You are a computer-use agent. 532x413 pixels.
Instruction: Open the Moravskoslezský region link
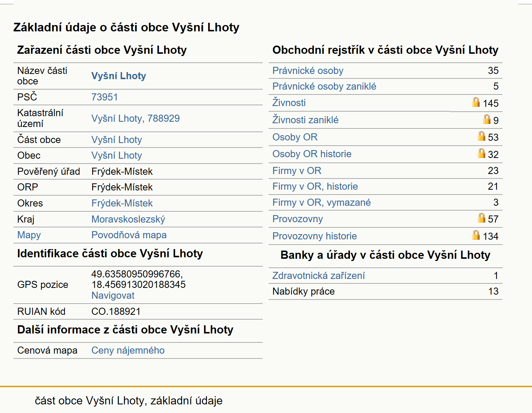pyautogui.click(x=128, y=219)
